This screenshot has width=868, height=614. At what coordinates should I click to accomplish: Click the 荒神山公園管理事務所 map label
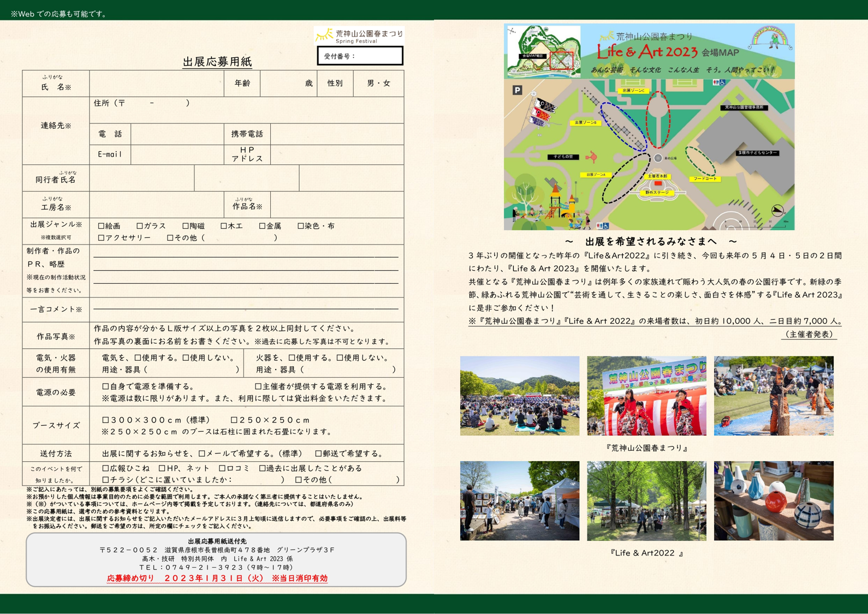[x=745, y=108]
